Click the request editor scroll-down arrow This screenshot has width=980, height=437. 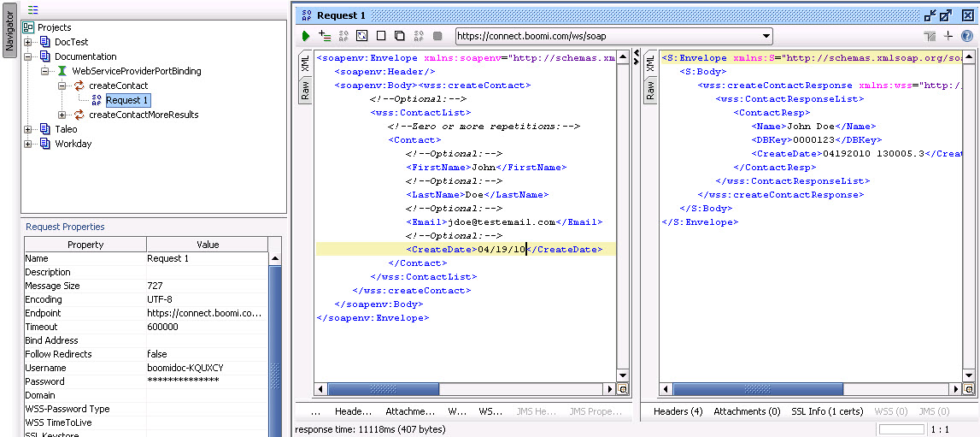pyautogui.click(x=623, y=375)
